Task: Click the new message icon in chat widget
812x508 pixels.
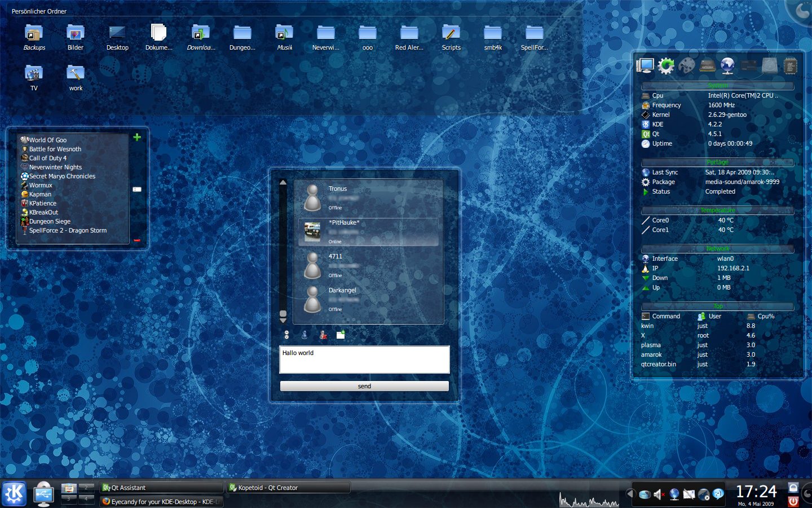Action: click(x=341, y=335)
